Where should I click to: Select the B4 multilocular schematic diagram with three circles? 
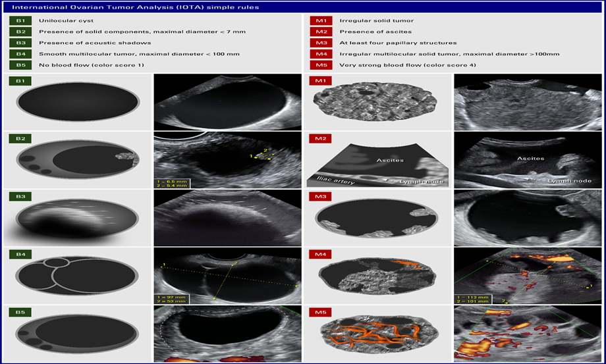(78, 276)
